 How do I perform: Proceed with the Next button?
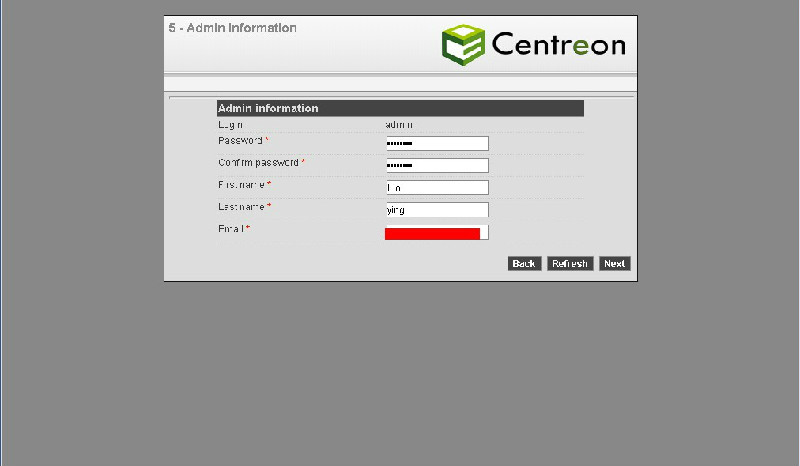614,264
